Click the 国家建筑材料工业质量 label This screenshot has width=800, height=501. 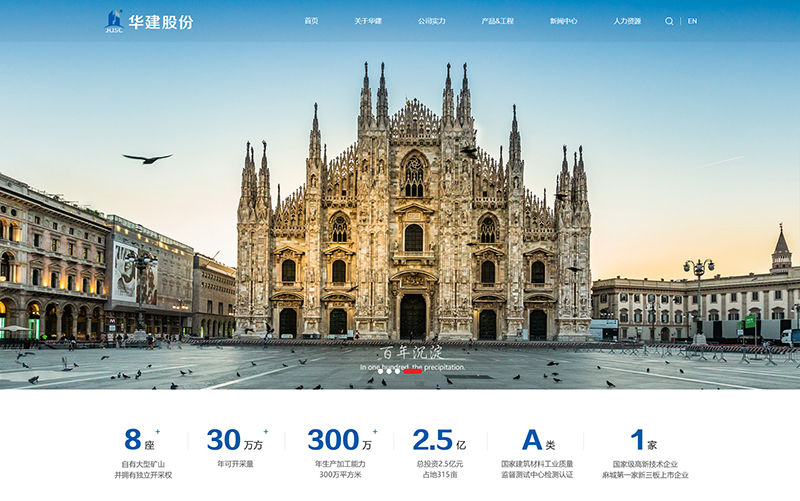coord(537,464)
